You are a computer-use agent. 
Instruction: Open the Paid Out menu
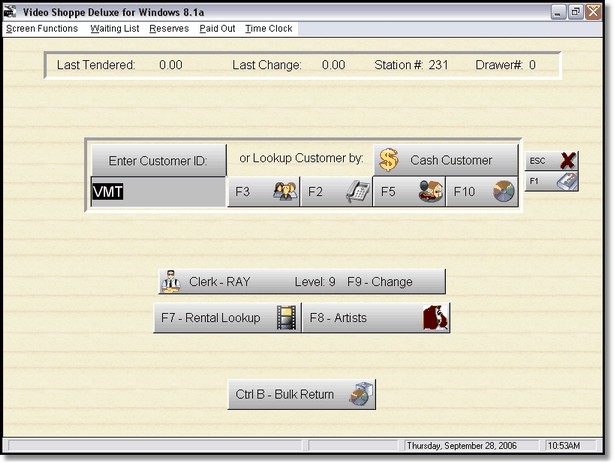[x=217, y=29]
